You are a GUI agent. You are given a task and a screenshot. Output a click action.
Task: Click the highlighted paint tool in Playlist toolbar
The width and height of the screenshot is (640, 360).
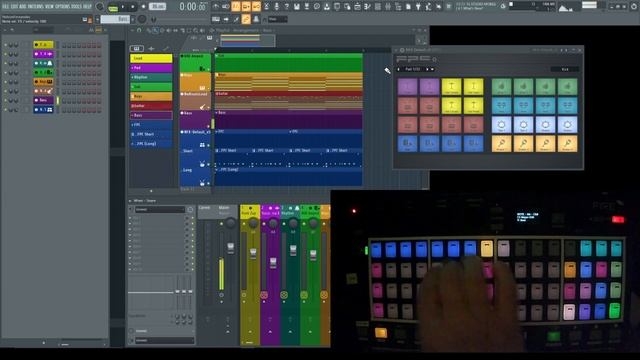coord(155,30)
